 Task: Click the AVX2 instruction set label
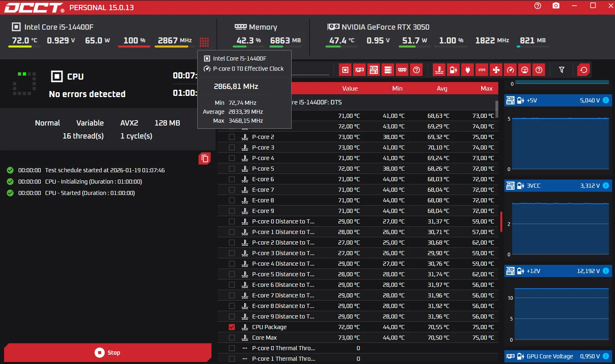coord(129,123)
